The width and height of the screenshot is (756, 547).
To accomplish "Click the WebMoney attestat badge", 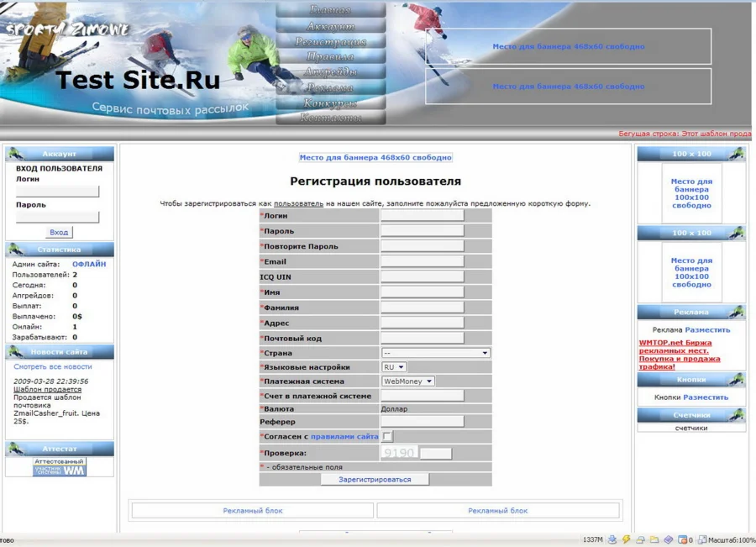I will click(x=60, y=467).
